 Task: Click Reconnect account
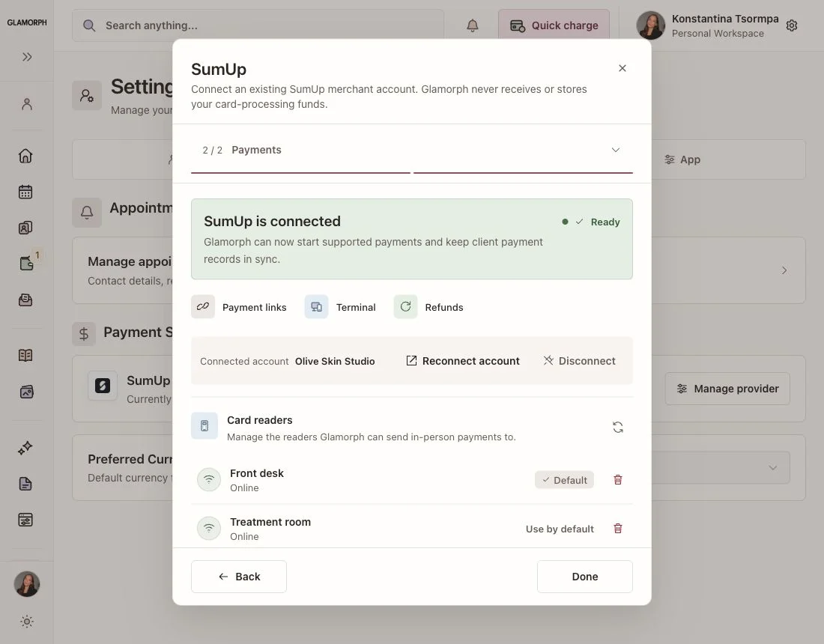point(463,361)
